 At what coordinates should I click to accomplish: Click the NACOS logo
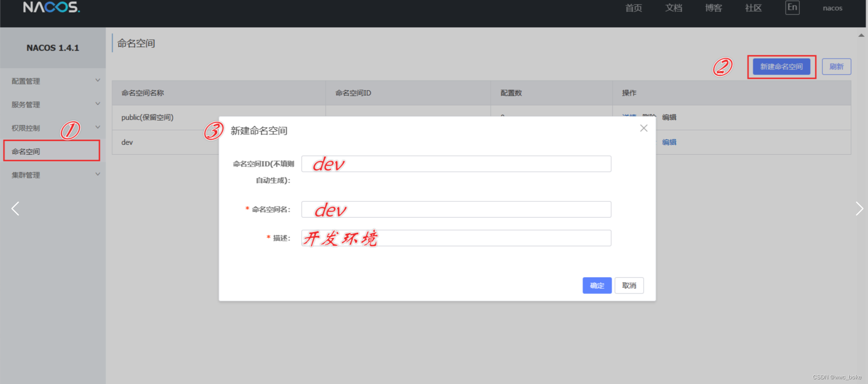click(51, 7)
